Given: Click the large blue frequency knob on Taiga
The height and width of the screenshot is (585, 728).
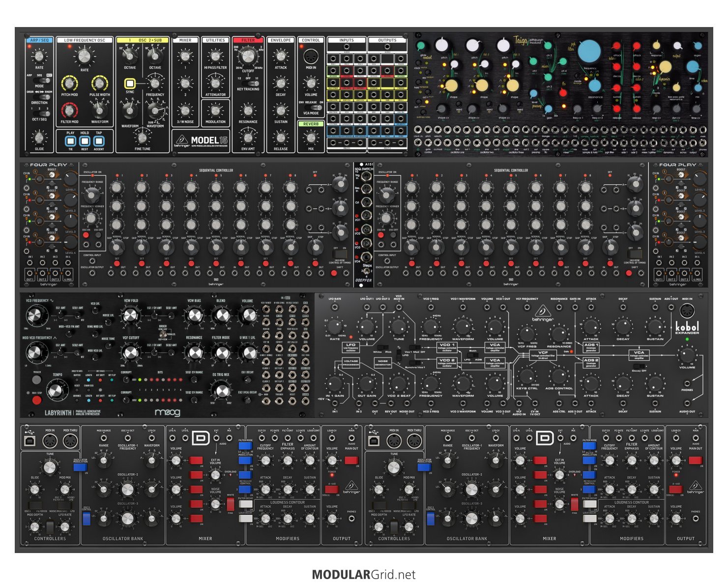Looking at the screenshot, I should point(589,51).
